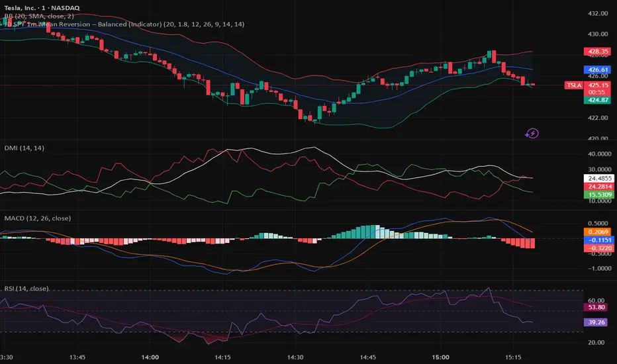
Task: Click the 24.4855 ADX value tag
Action: coord(599,178)
